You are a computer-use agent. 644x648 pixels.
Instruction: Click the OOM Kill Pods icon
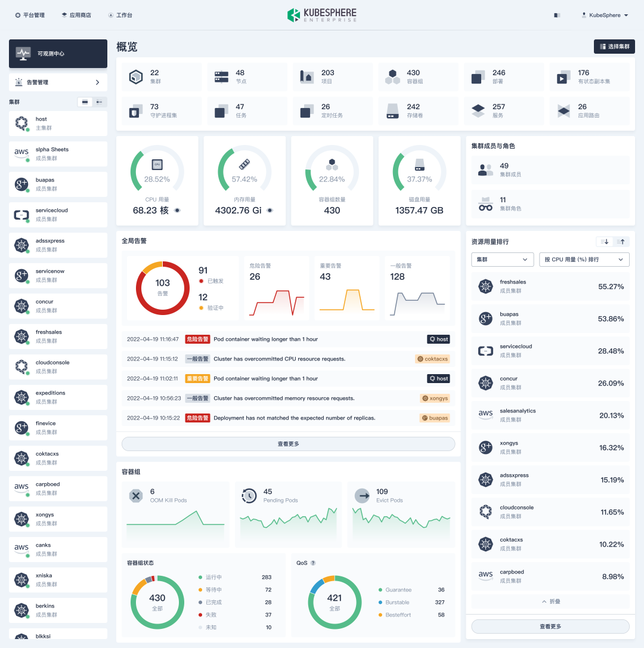point(137,496)
